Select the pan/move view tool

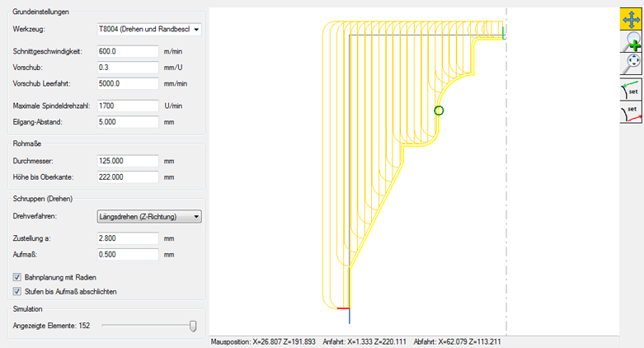[631, 18]
